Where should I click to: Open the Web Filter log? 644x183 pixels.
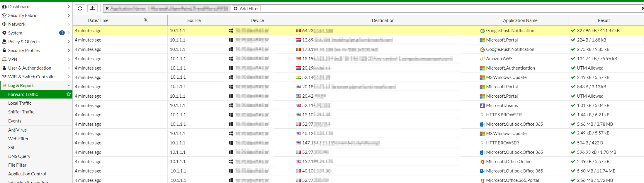(18, 139)
